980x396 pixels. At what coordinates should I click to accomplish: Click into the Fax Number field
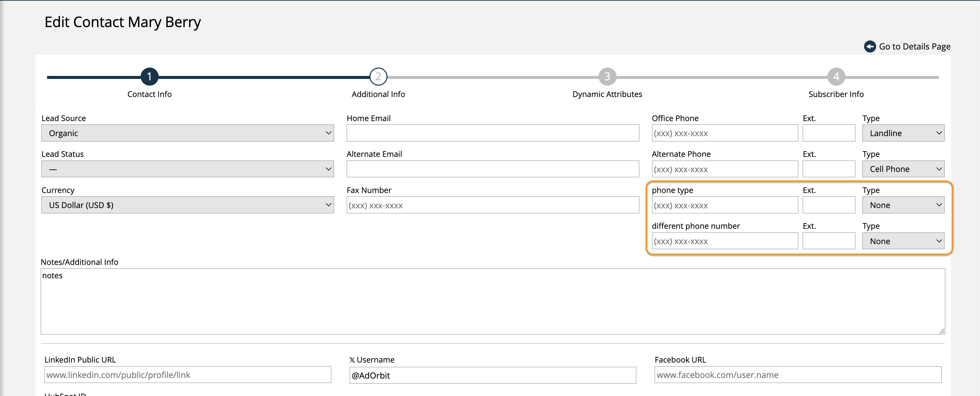point(492,205)
